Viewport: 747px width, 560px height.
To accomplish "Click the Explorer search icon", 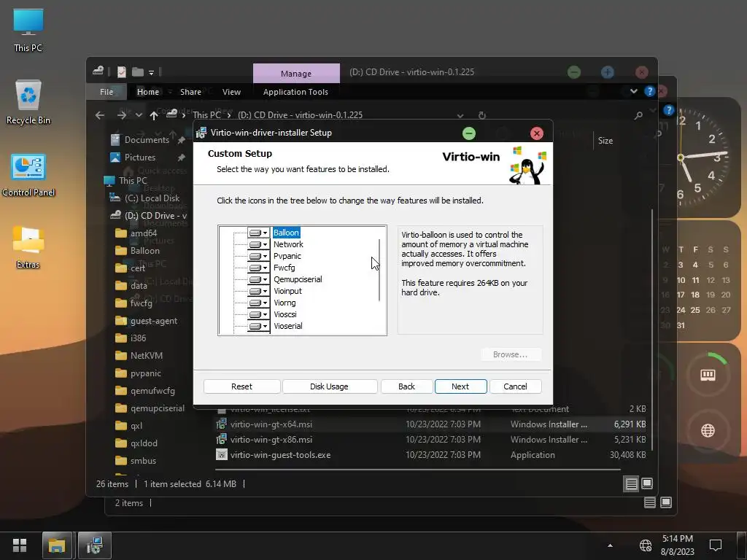I will pyautogui.click(x=638, y=115).
